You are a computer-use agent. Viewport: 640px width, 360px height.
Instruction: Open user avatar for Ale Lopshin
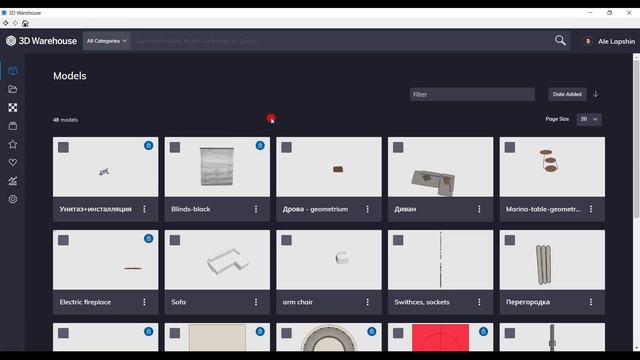point(588,41)
